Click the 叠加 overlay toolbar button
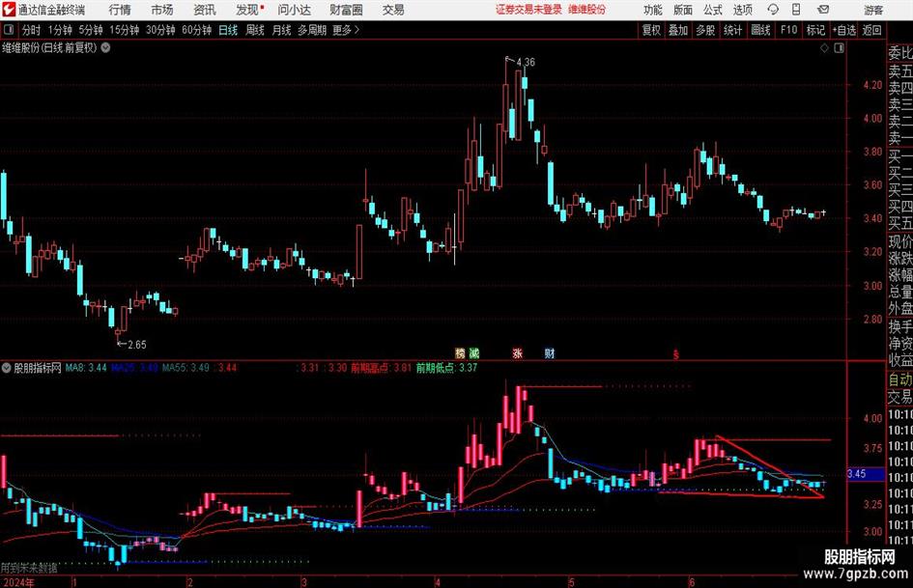The image size is (913, 588). pyautogui.click(x=678, y=30)
